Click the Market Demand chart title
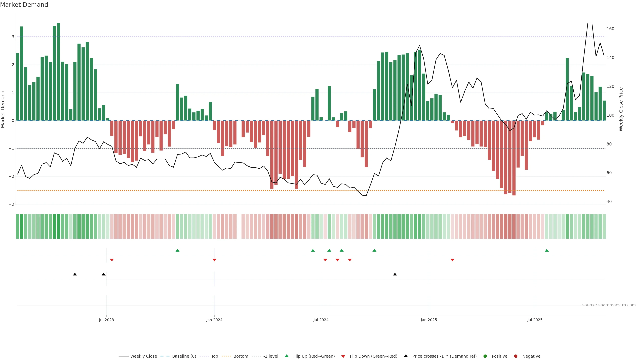This screenshot has height=362, width=644. (x=24, y=5)
